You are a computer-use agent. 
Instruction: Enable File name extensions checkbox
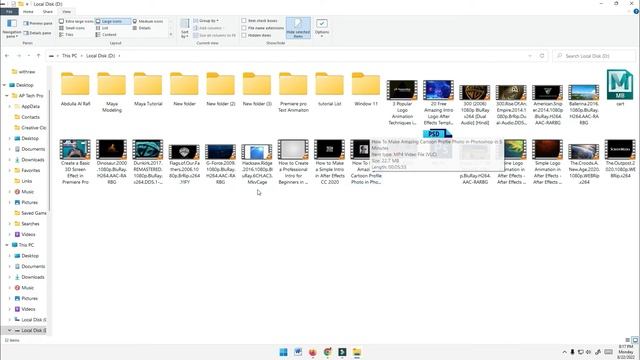244,28
